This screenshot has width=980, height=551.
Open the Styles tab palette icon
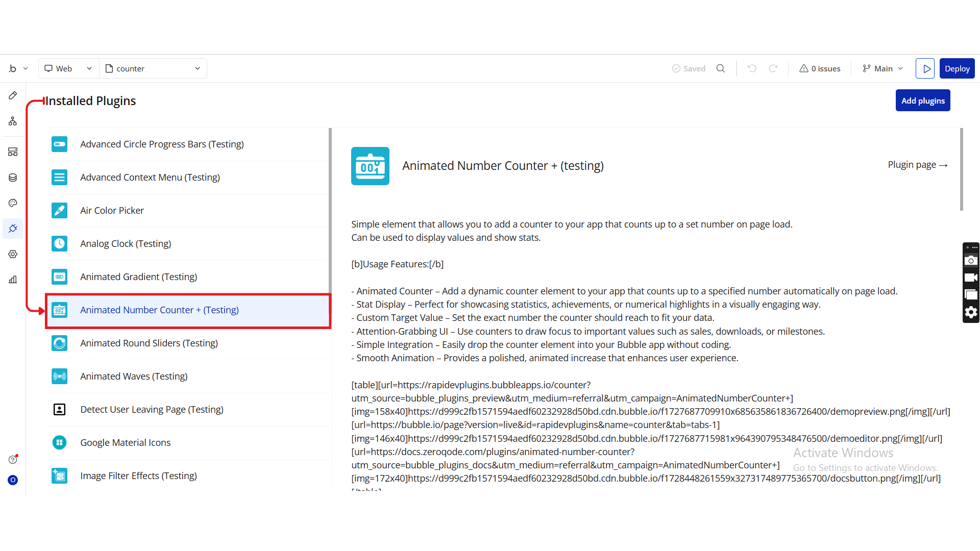[x=13, y=203]
